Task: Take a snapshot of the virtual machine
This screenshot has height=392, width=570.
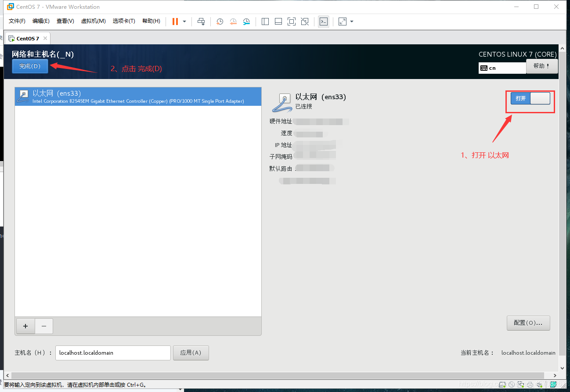Action: click(x=220, y=22)
